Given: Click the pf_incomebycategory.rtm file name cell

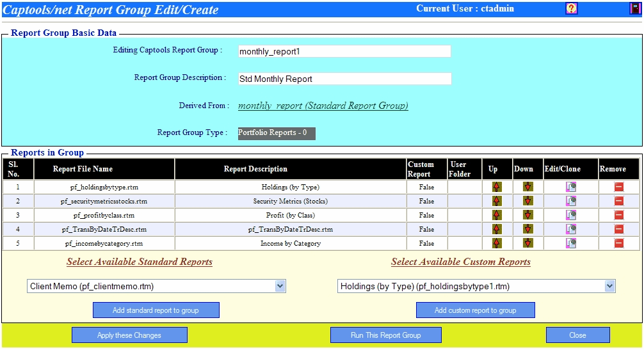Looking at the screenshot, I should 104,243.
